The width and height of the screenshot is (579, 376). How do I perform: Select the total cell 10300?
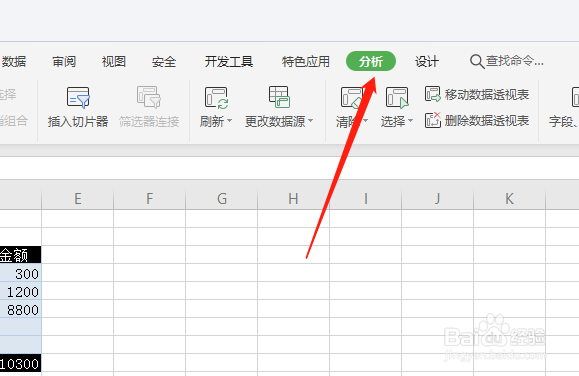pyautogui.click(x=20, y=363)
